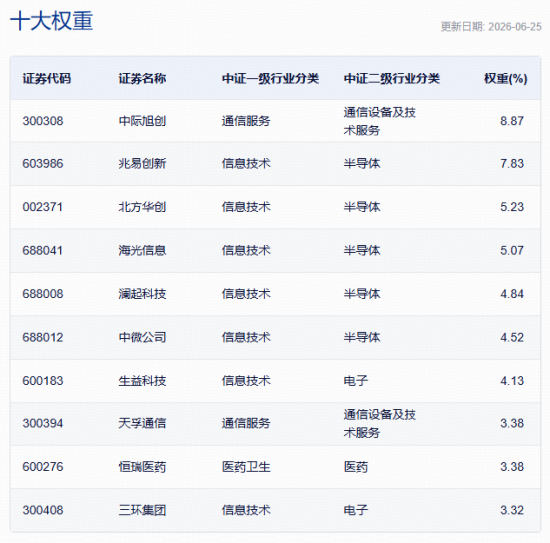Viewport: 550px width, 543px height.
Task: Select security code 002371
Action: pos(43,207)
